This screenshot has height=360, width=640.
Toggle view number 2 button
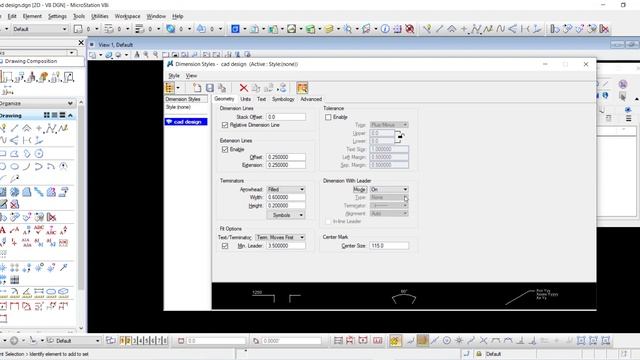pyautogui.click(x=128, y=340)
